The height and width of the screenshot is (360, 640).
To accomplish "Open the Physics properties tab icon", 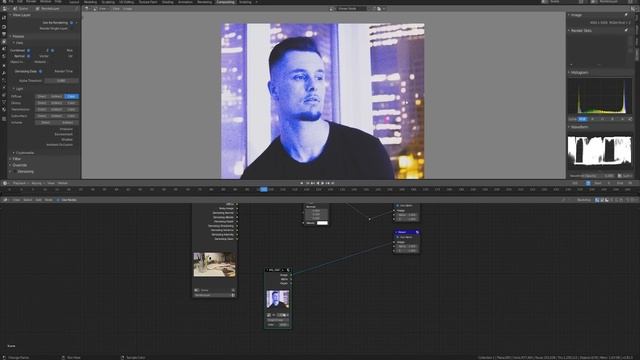I will (x=4, y=88).
